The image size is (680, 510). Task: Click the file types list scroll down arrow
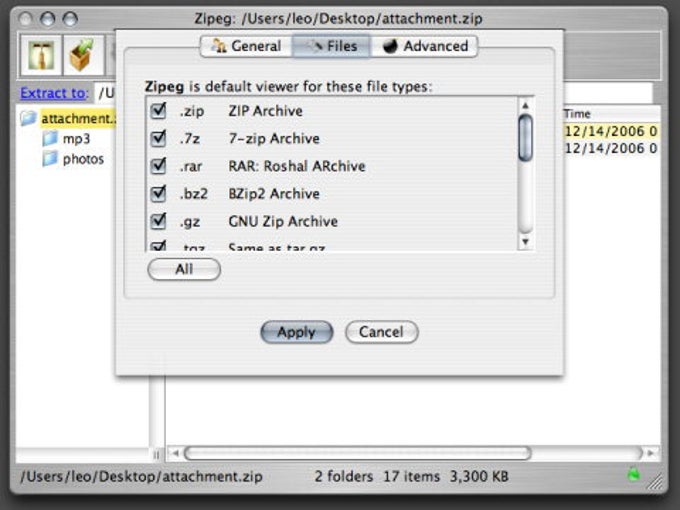pyautogui.click(x=525, y=242)
